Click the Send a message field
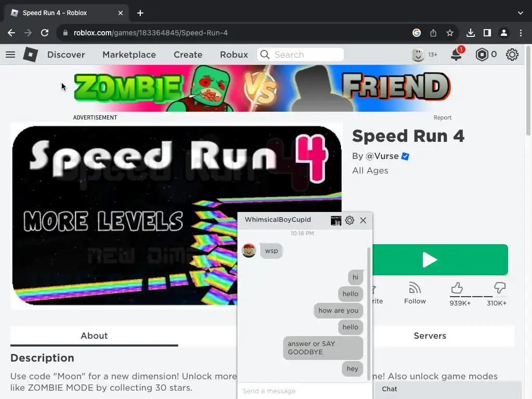Viewport: 532px width, 399px height. [304, 391]
